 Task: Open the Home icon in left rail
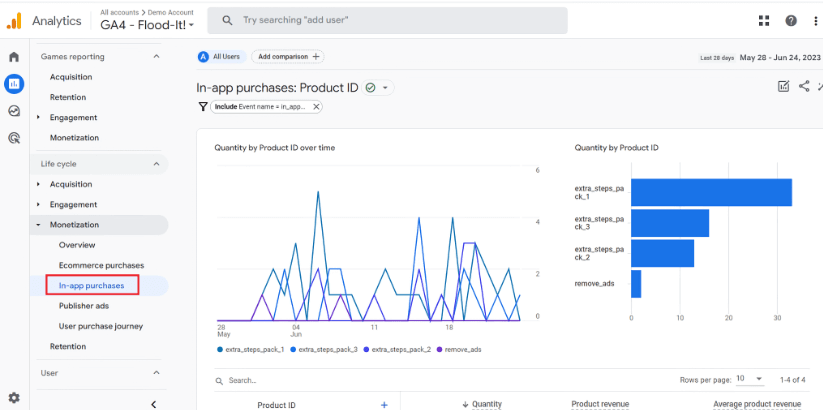pyautogui.click(x=14, y=58)
